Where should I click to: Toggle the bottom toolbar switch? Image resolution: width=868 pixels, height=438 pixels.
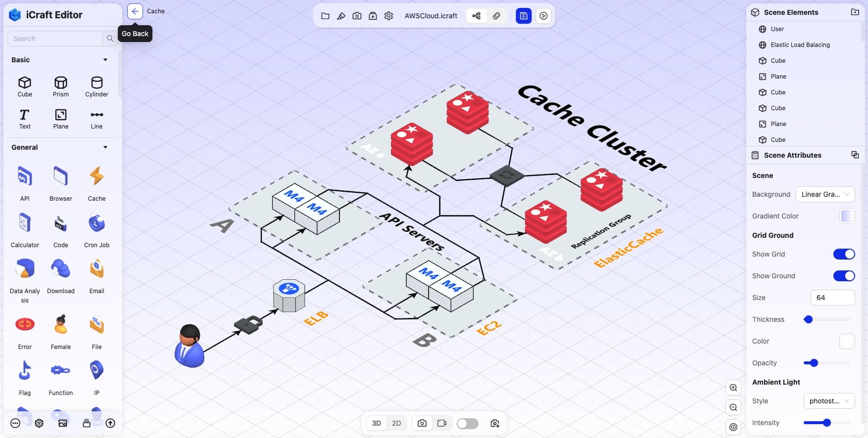(468, 423)
